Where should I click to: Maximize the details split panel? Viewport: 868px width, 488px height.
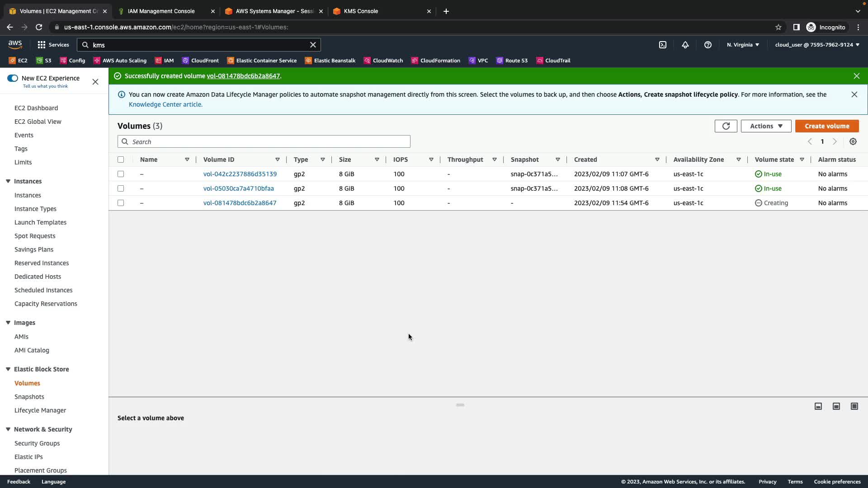[854, 406]
